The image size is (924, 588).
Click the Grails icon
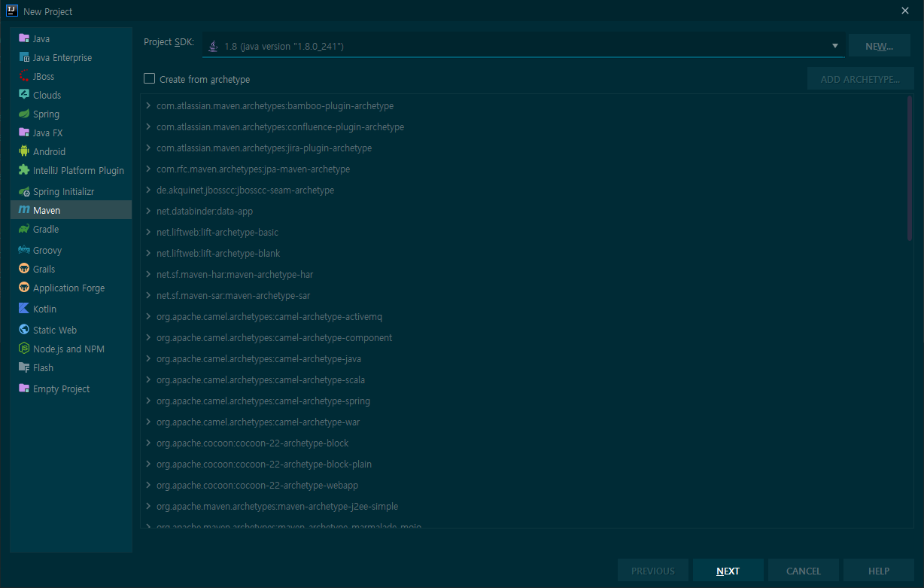24,269
